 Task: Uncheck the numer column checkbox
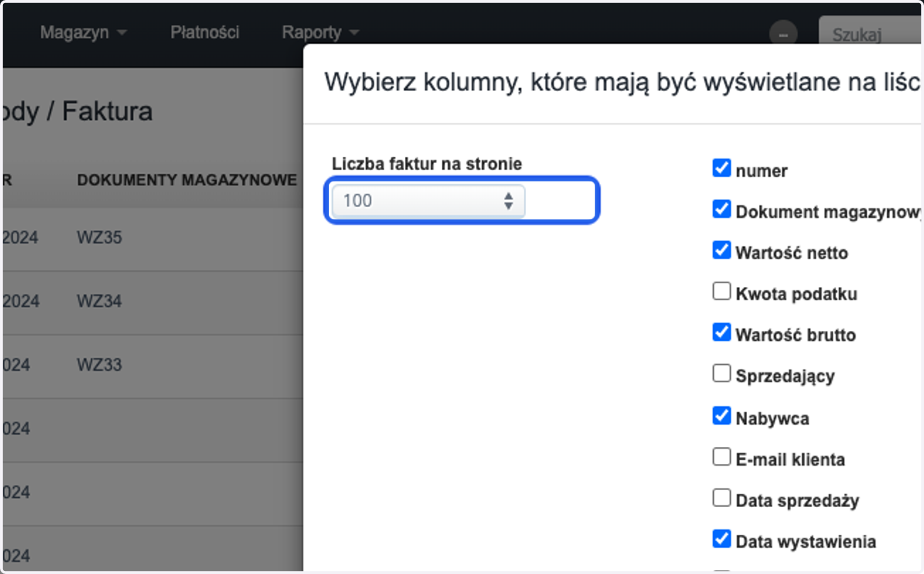[721, 168]
